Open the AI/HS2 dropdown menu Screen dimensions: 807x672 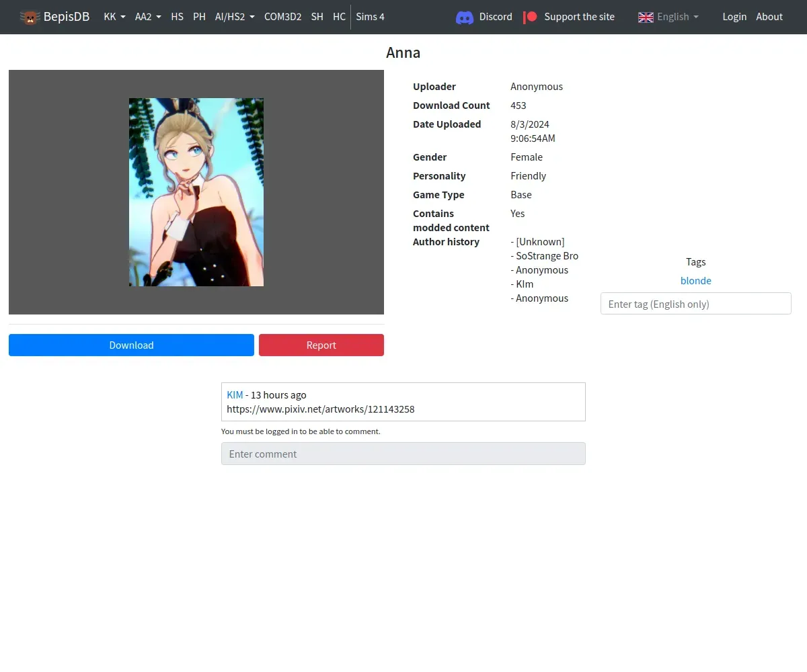[x=235, y=17]
